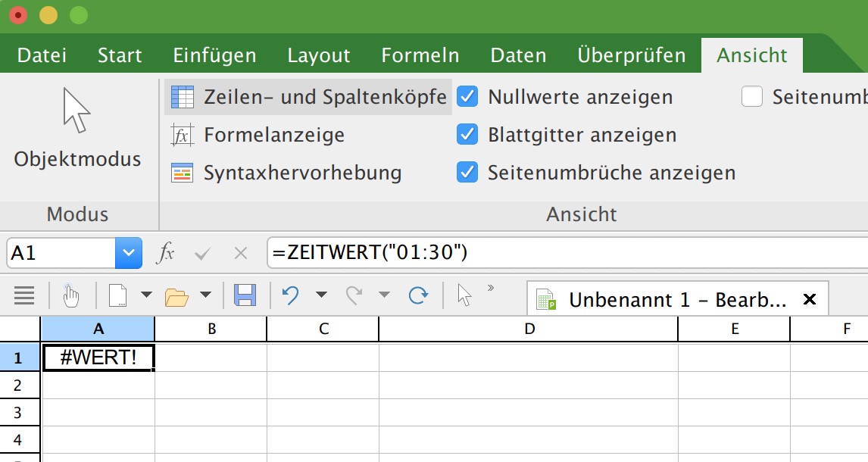Viewport: 868px width, 462px height.
Task: Accept formula with checkmark icon
Action: [202, 254]
